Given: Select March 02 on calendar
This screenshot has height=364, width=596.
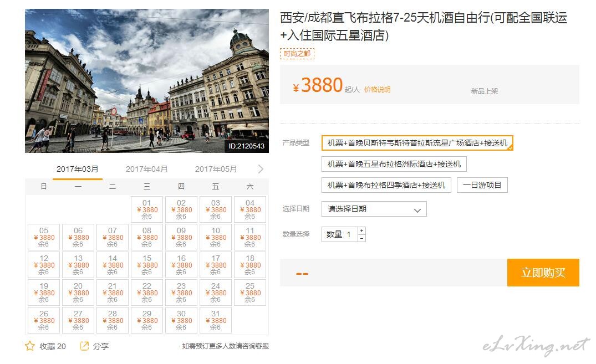Looking at the screenshot, I should click(181, 209).
